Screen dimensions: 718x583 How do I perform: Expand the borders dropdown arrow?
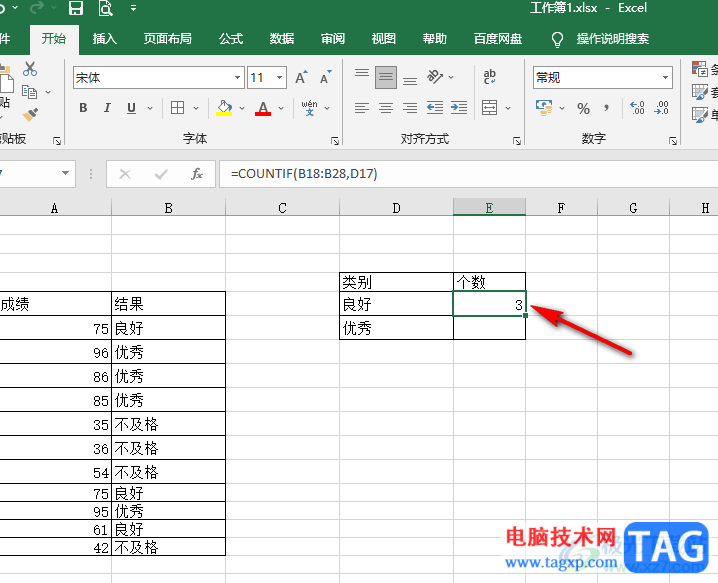coord(196,109)
